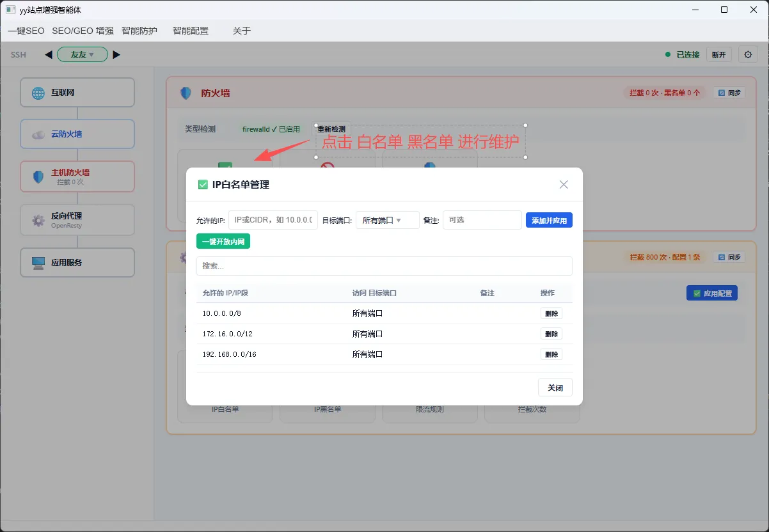The height and width of the screenshot is (532, 769).
Task: Open the 关于 menu
Action: [x=242, y=31]
